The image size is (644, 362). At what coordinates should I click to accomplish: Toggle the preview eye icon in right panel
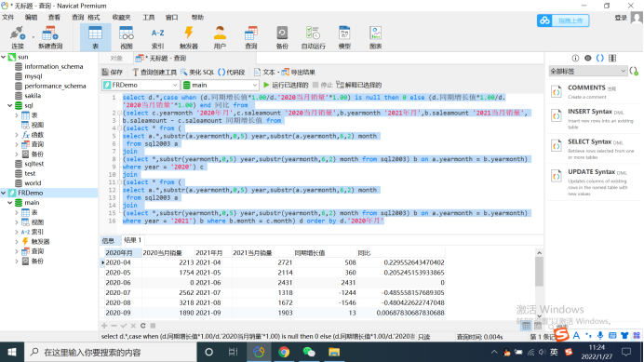pos(588,59)
